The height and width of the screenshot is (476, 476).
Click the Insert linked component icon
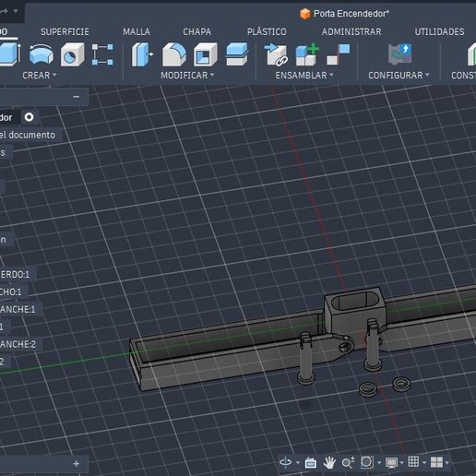click(x=276, y=54)
